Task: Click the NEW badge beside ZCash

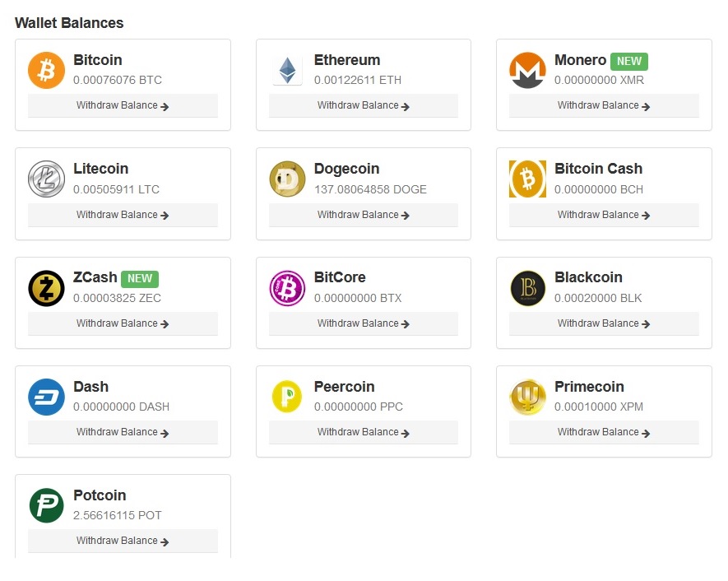Action: point(140,279)
